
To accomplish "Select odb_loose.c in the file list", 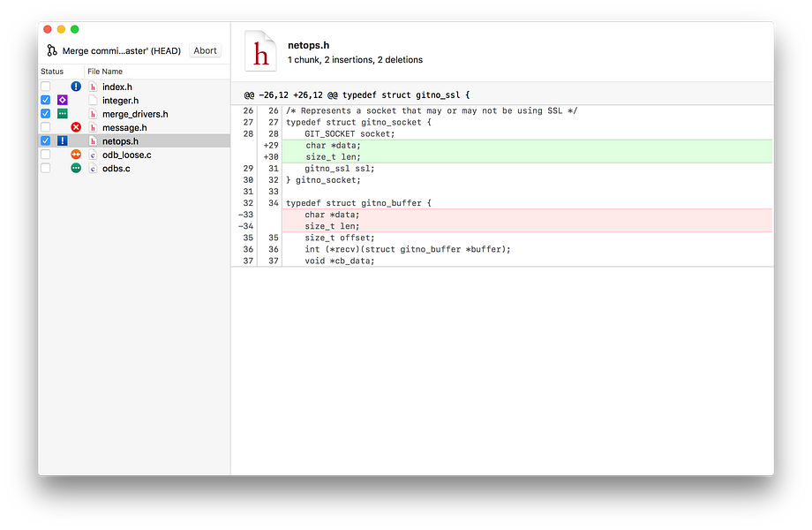I will [134, 155].
